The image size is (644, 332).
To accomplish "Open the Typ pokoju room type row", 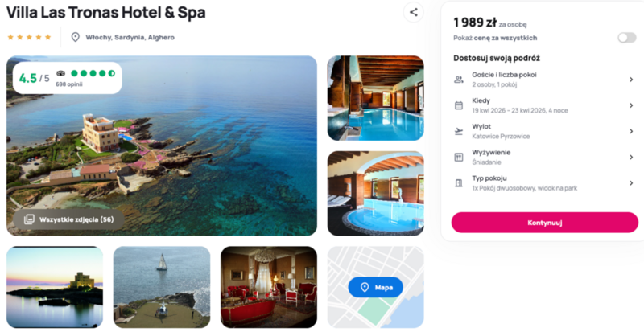I will tap(545, 183).
